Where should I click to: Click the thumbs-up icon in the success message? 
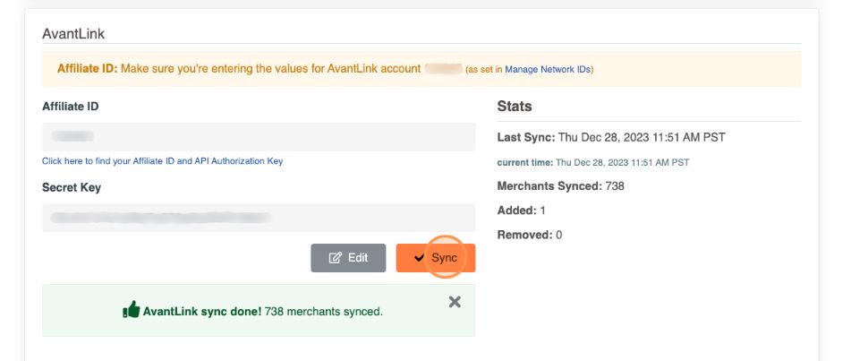click(x=131, y=311)
